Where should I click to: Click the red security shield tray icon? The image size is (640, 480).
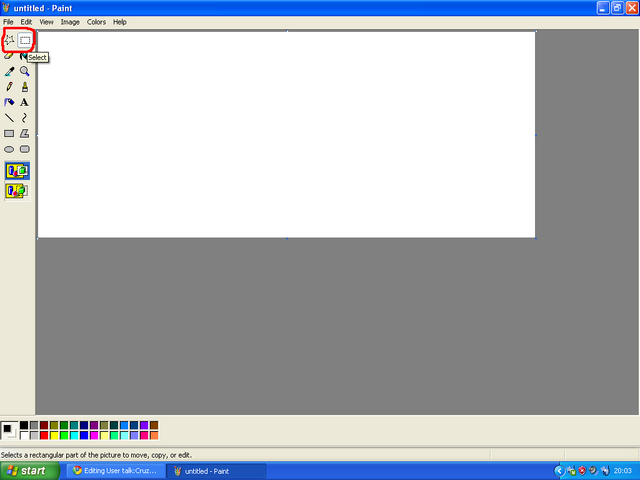point(582,471)
